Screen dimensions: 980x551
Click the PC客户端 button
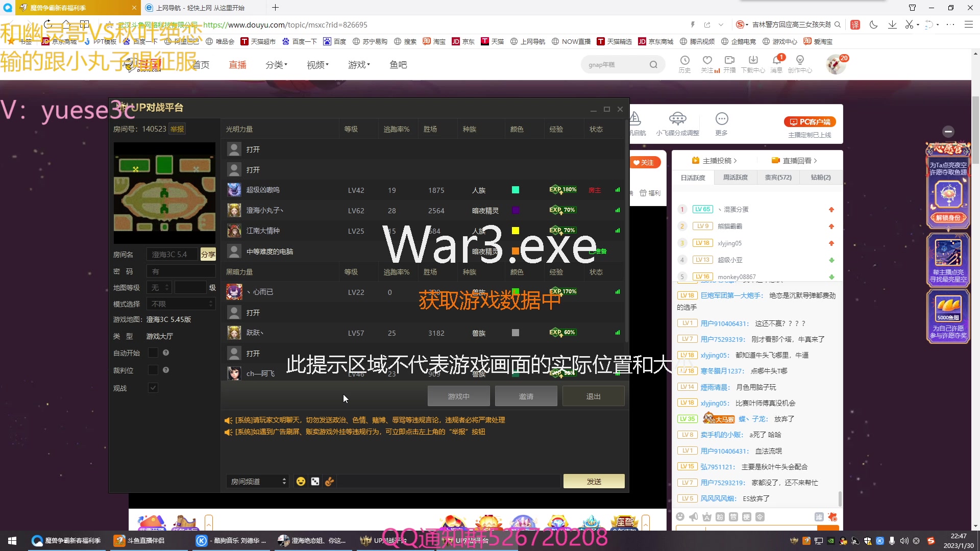[x=810, y=122]
